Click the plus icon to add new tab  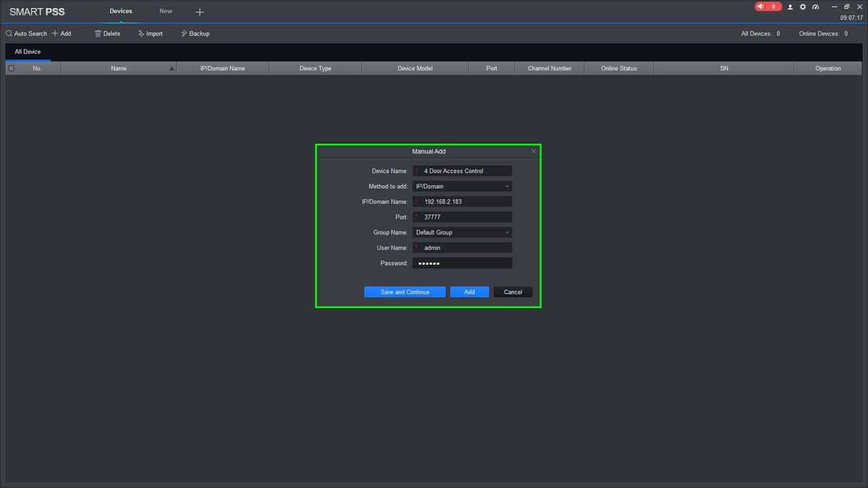(199, 12)
